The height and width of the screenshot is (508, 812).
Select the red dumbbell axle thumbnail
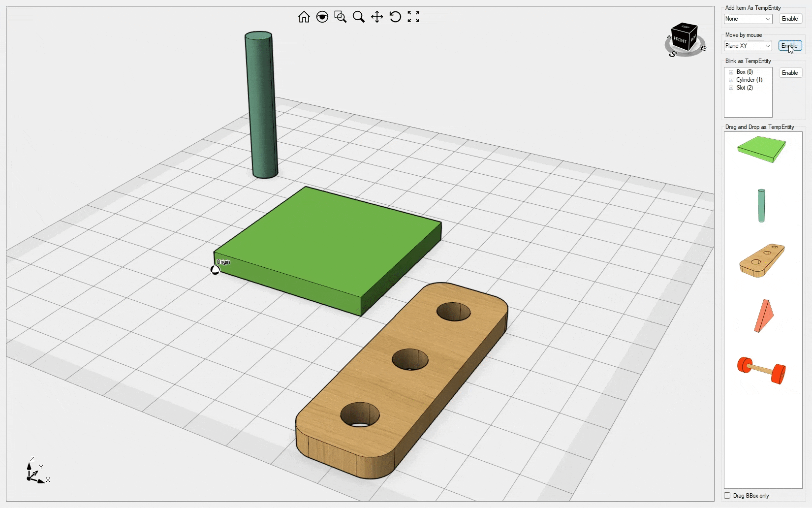(761, 370)
